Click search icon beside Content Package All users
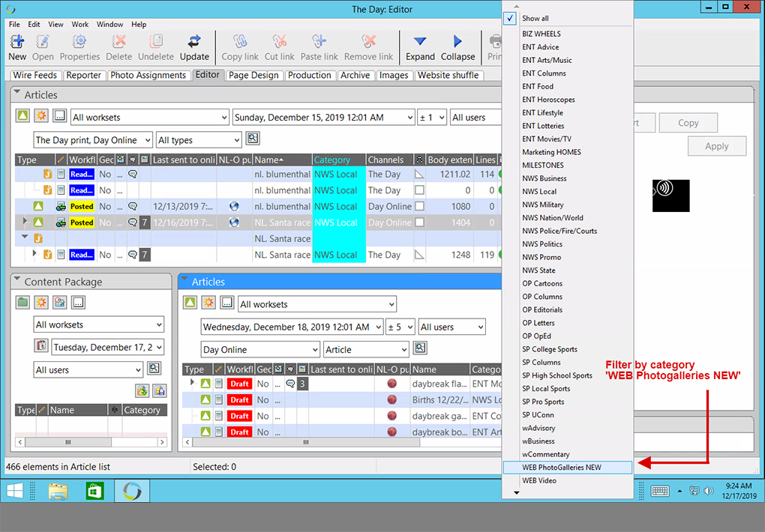The image size is (765, 532). (x=154, y=369)
